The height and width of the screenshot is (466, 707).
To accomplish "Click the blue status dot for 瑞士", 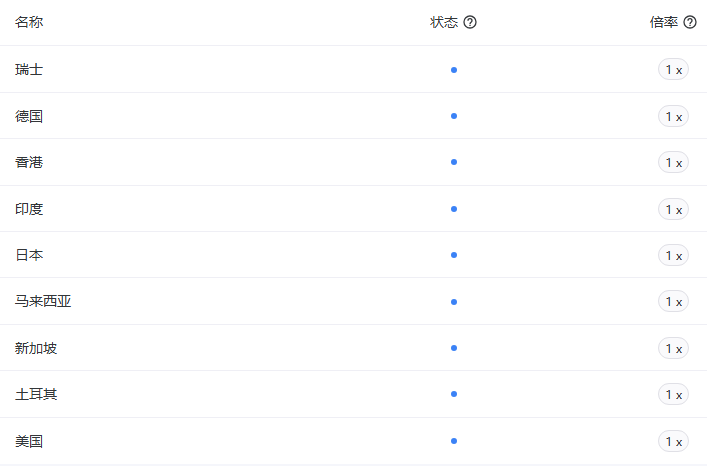I will (x=454, y=70).
